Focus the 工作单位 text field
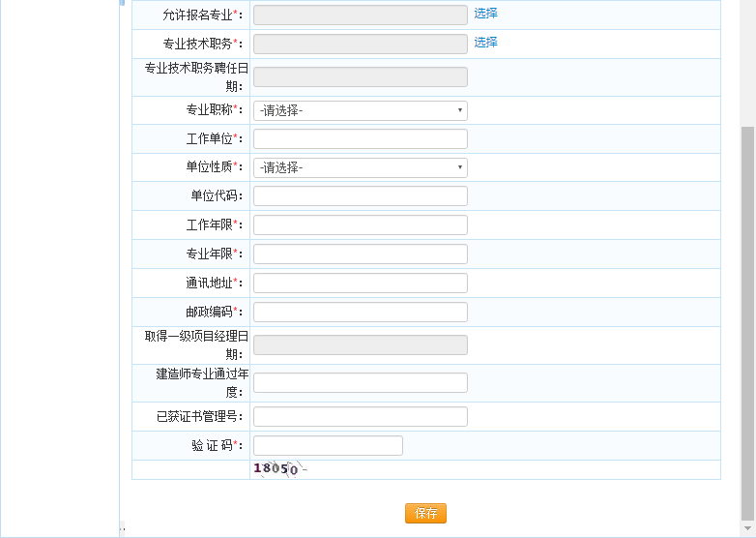Screen dimensions: 756x538 tap(360, 138)
